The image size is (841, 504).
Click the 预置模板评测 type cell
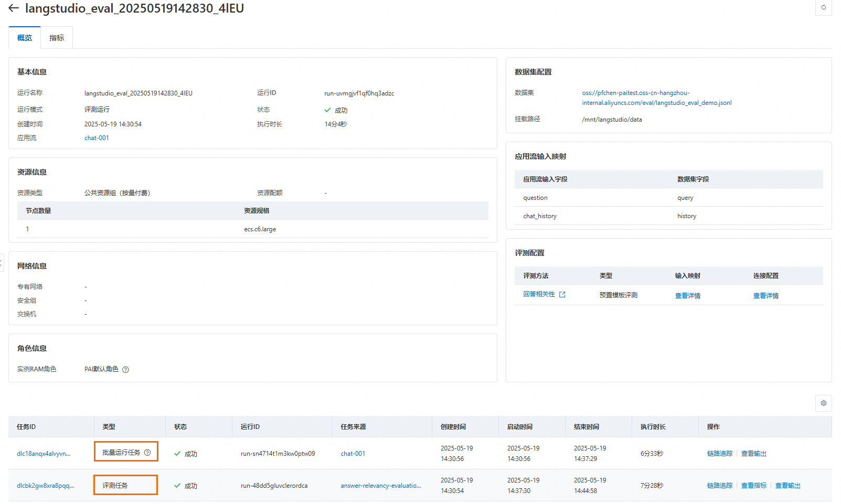619,295
